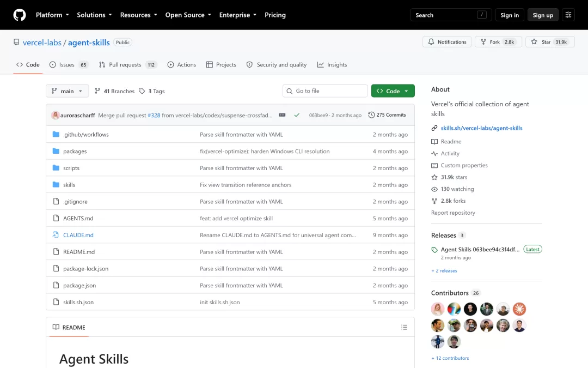This screenshot has width=588, height=368.
Task: Switch to the Pull requests tab
Action: pyautogui.click(x=127, y=64)
